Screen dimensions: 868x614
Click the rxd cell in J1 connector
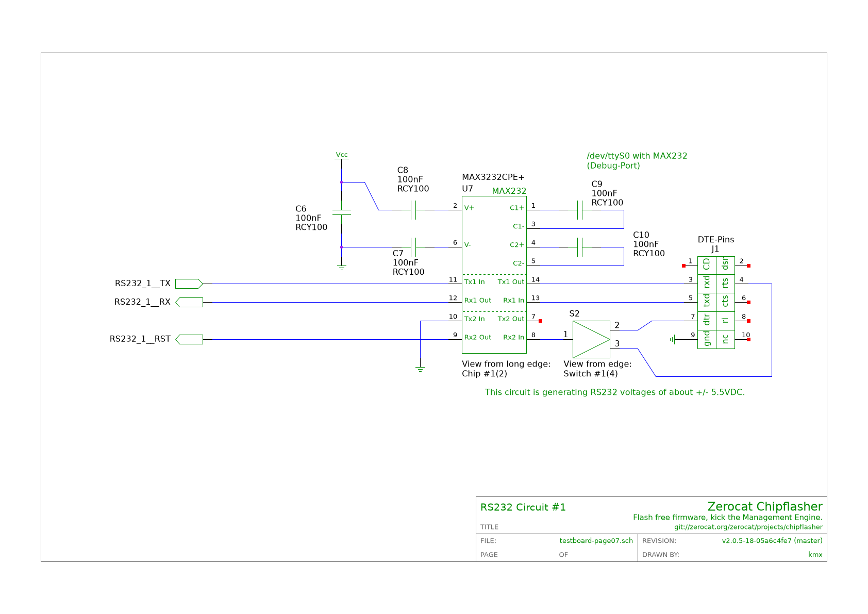[x=707, y=284]
